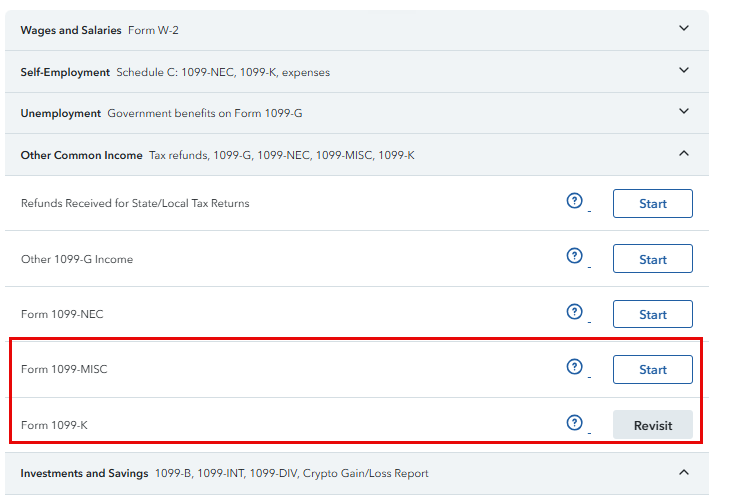Viewport: 735px width, 504px height.
Task: Revisit the Form 1099-K entry
Action: point(652,425)
